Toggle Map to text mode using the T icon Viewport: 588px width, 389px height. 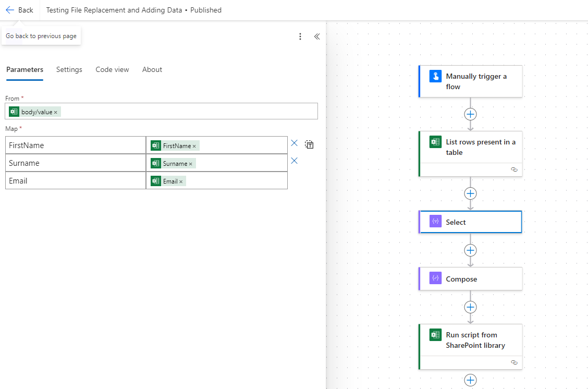click(x=309, y=144)
